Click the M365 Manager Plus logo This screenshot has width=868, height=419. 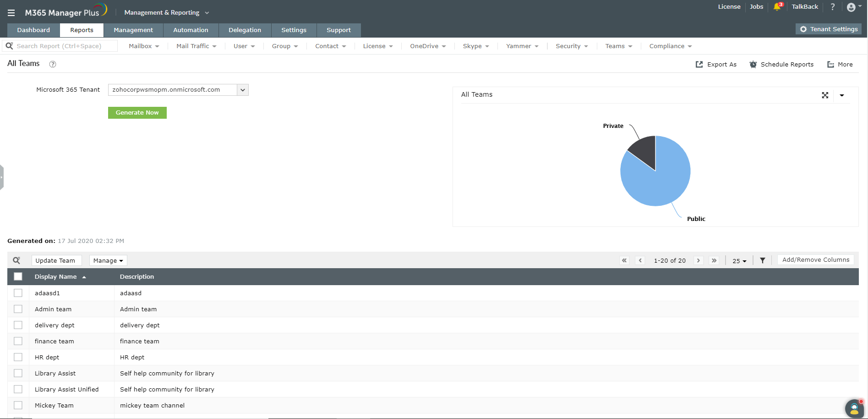[x=66, y=11]
